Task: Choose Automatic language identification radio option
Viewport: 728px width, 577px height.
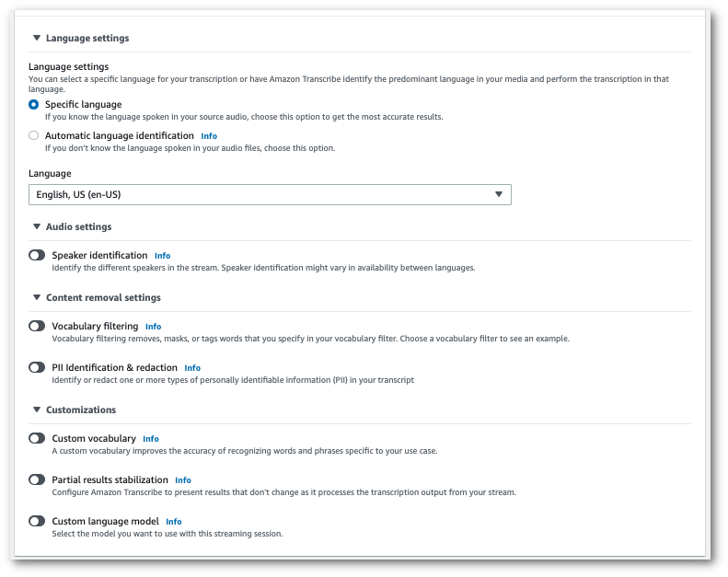Action: click(34, 135)
